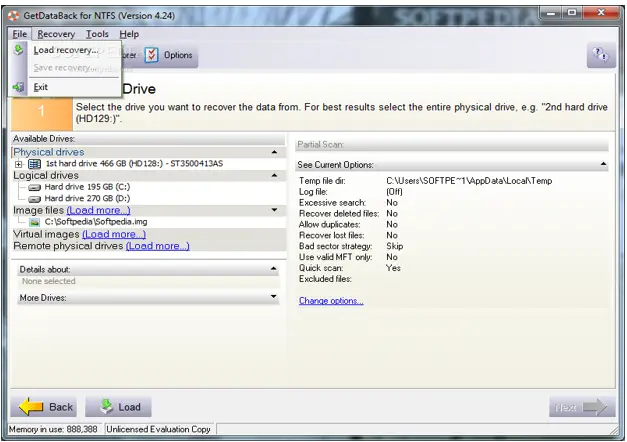The width and height of the screenshot is (627, 442).
Task: Choose Exit from the File menu
Action: (x=40, y=87)
